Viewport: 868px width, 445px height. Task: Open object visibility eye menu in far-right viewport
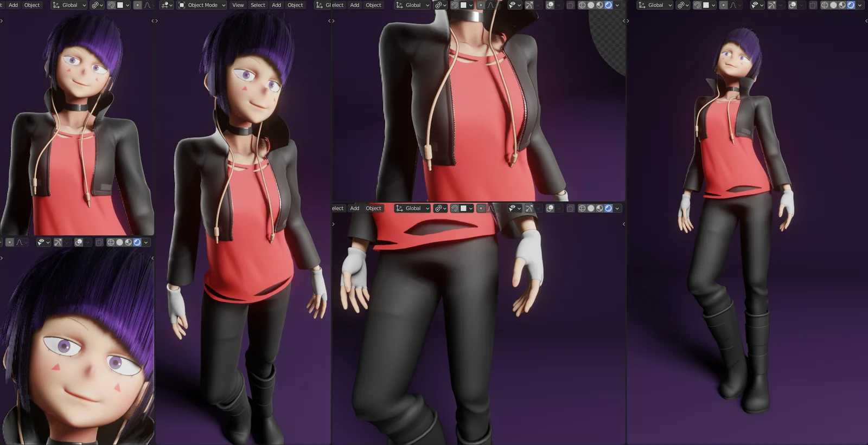click(x=757, y=5)
